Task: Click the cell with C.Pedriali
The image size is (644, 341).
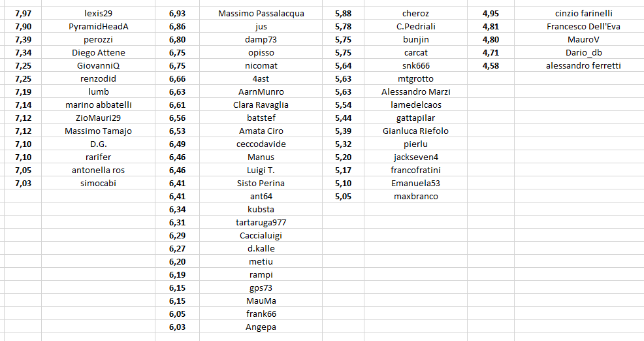Action: tap(415, 26)
